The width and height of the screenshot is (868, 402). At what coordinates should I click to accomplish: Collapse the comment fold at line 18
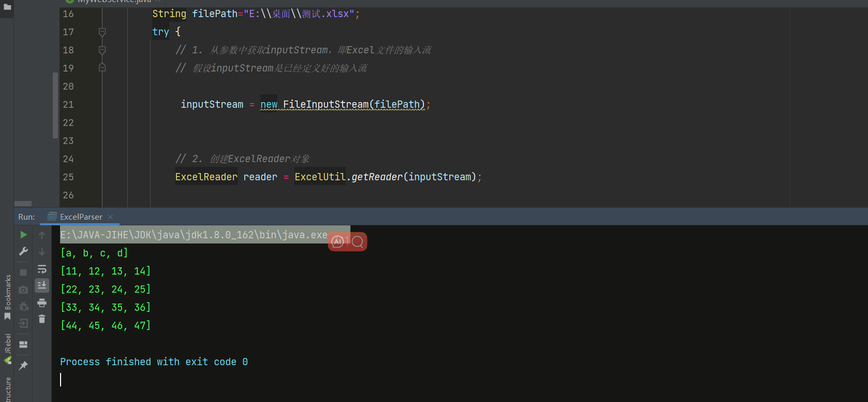point(102,50)
